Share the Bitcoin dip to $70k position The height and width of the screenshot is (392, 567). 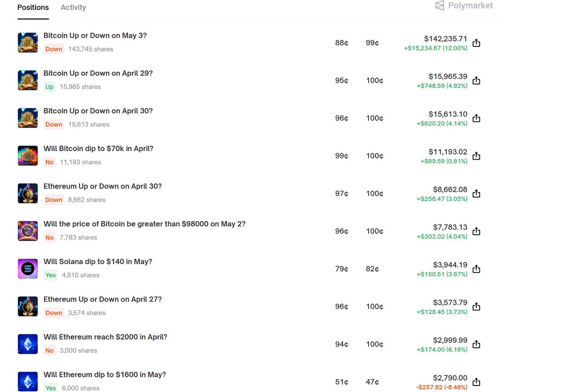[x=476, y=156]
